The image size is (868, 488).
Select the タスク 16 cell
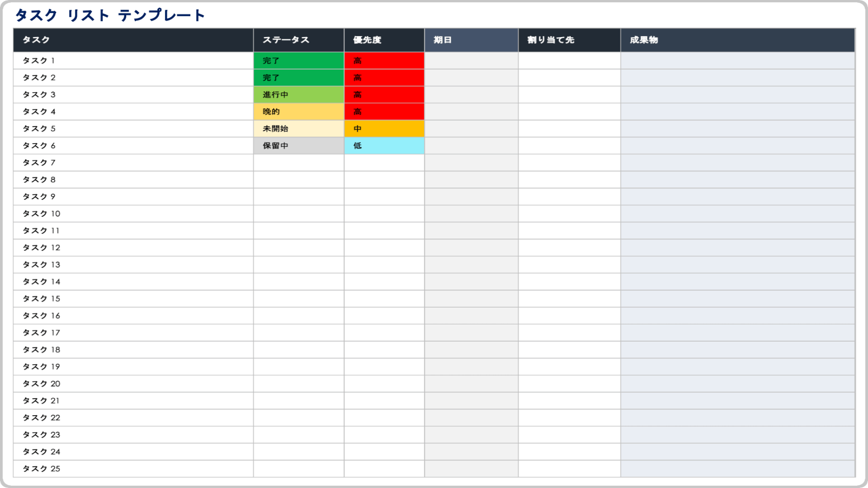point(133,316)
